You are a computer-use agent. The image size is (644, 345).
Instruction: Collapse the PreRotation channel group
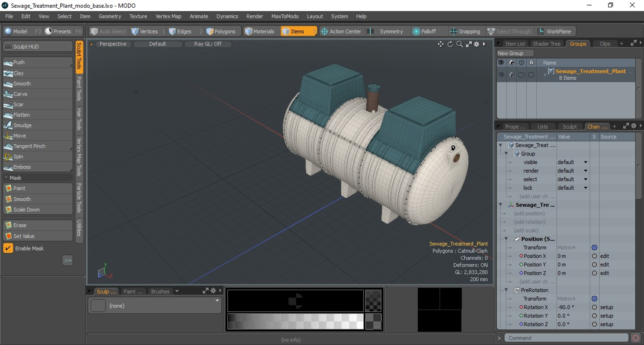coord(506,290)
